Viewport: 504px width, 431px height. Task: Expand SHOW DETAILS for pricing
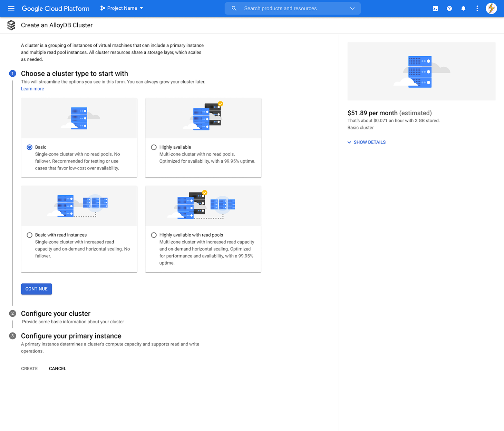click(x=367, y=142)
